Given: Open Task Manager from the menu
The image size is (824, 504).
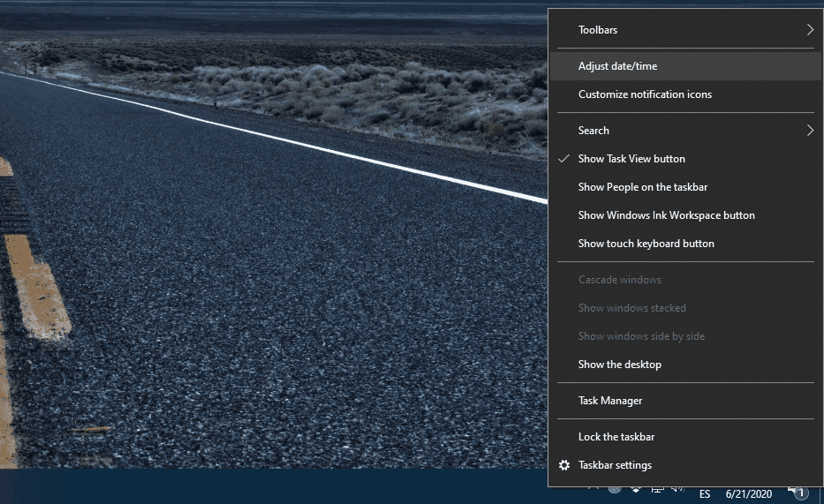Looking at the screenshot, I should 609,401.
